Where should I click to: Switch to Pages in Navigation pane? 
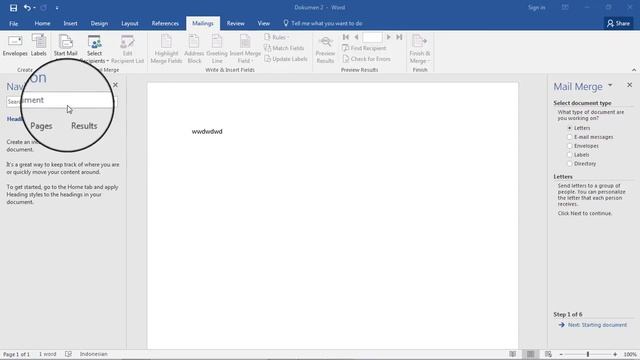pyautogui.click(x=41, y=126)
